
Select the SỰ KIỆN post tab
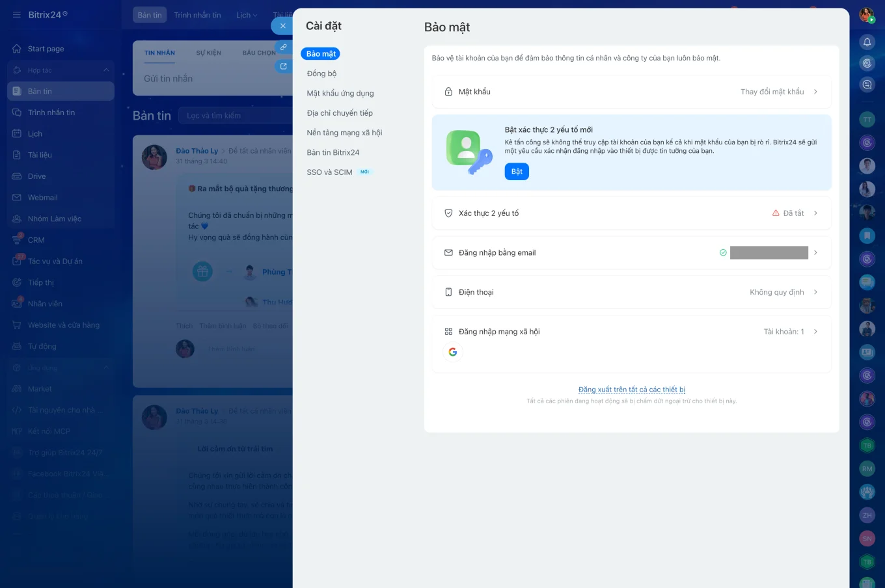tap(209, 53)
